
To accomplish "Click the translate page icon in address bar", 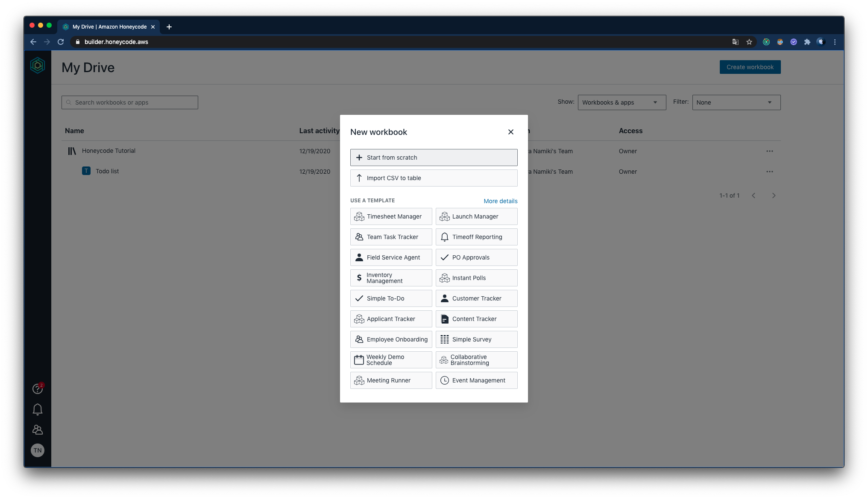I will pos(736,42).
